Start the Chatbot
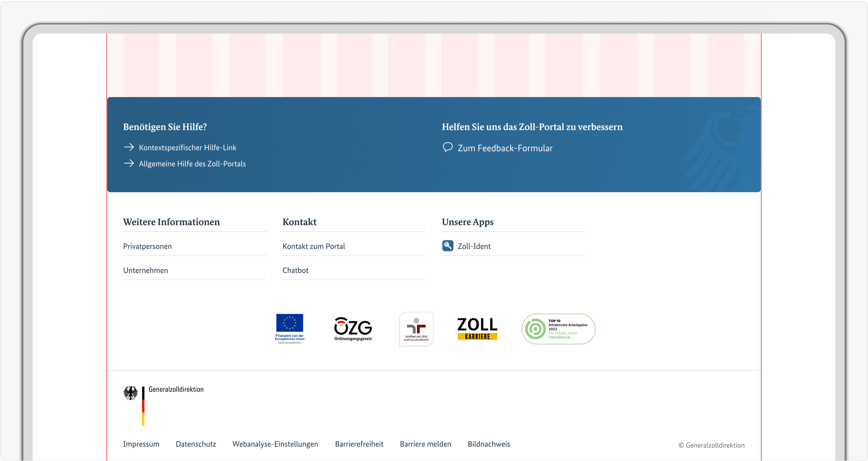Viewport: 868px width, 461px height. click(x=295, y=270)
